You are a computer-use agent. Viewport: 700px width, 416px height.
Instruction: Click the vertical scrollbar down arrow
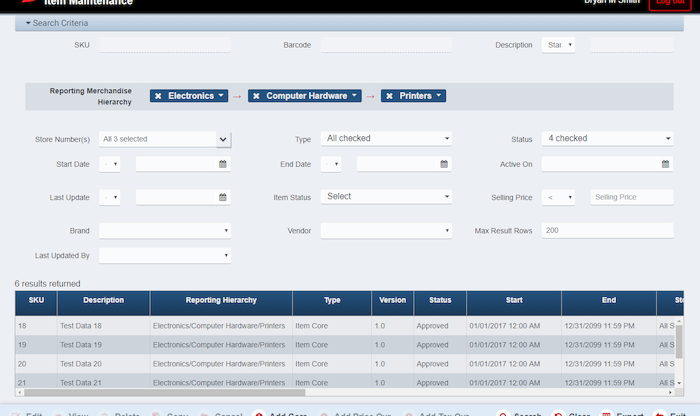click(x=679, y=383)
